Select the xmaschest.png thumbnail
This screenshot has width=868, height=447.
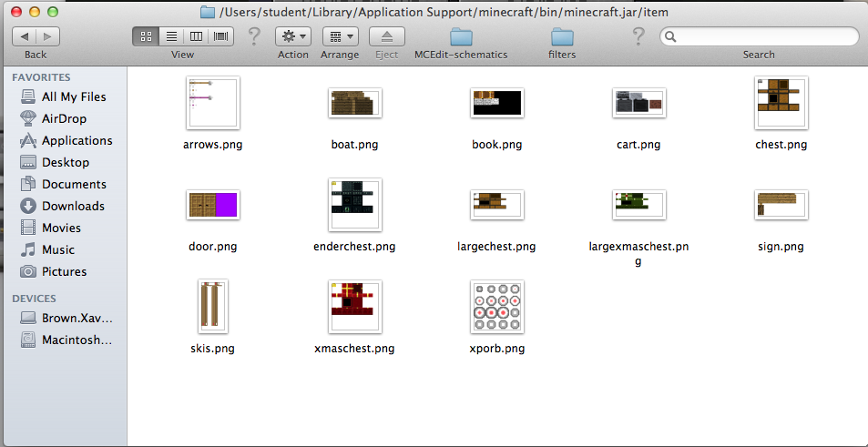point(355,307)
